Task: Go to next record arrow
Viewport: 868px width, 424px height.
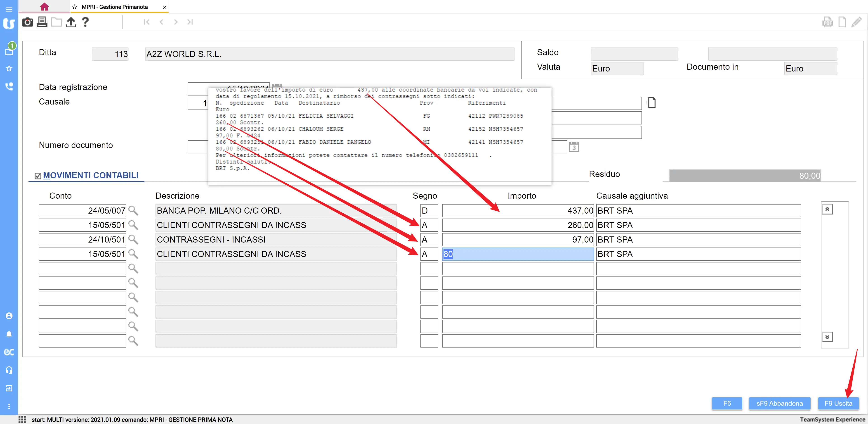Action: click(176, 22)
